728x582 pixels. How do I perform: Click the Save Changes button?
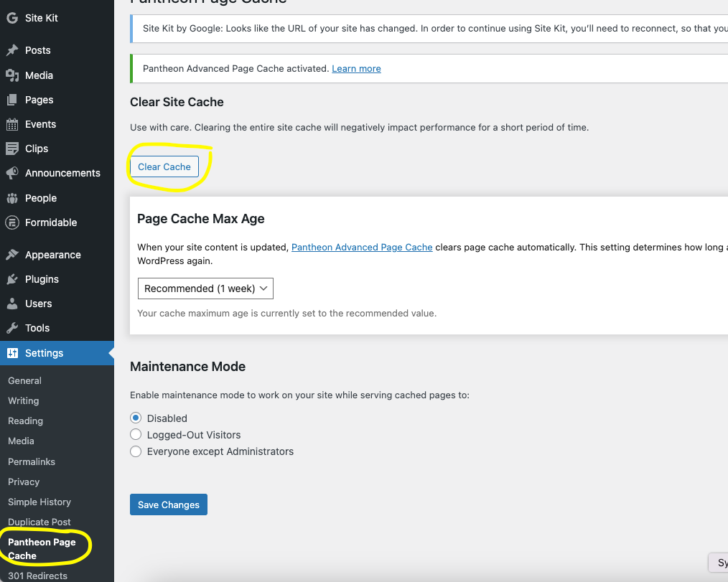coord(169,504)
